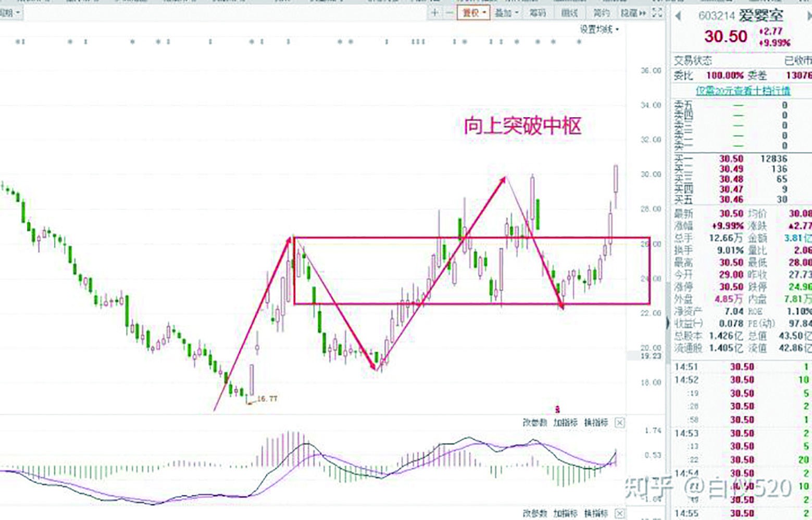Select the 买一 bid at 30.50
This screenshot has width=812, height=520.
pyautogui.click(x=729, y=158)
